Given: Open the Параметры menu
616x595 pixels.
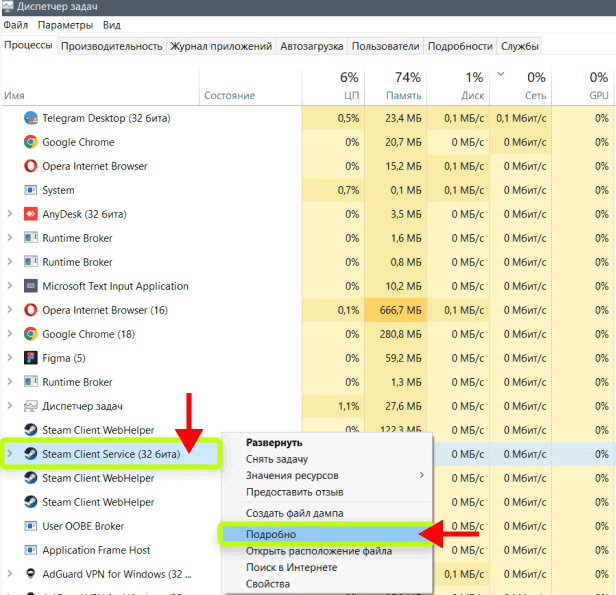Looking at the screenshot, I should [x=65, y=25].
